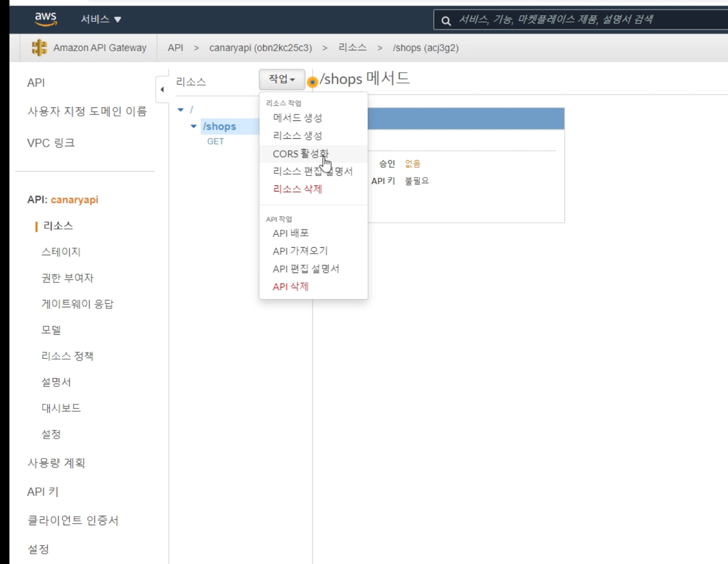Open 사용자 지정 도메인 이름 page
Viewport: 728px width, 564px height.
(x=87, y=111)
